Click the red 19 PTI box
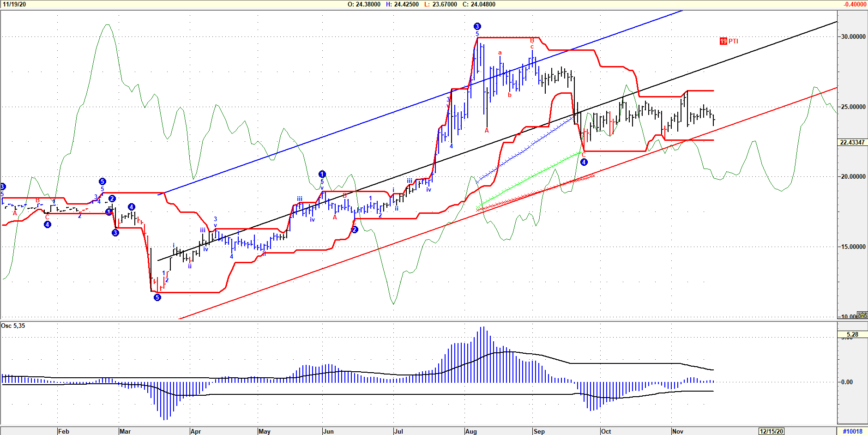Image resolution: width=868 pixels, height=435 pixels. click(723, 41)
